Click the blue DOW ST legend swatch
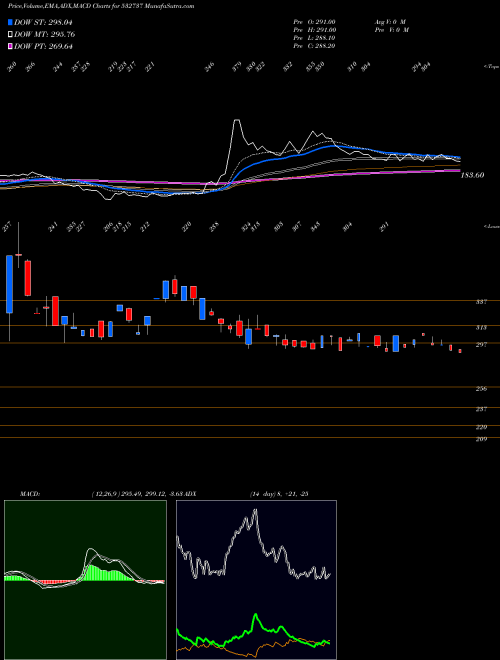Image resolution: width=500 pixels, height=660 pixels. (10, 22)
